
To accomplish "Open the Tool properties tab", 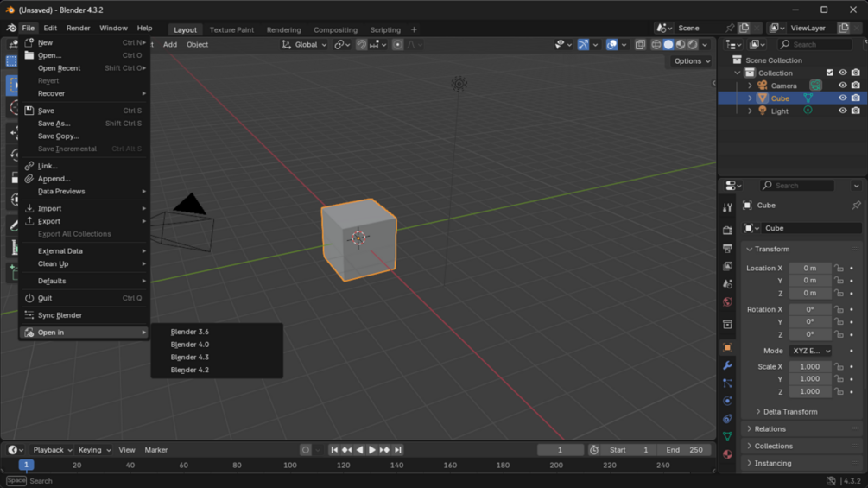I will [x=727, y=207].
